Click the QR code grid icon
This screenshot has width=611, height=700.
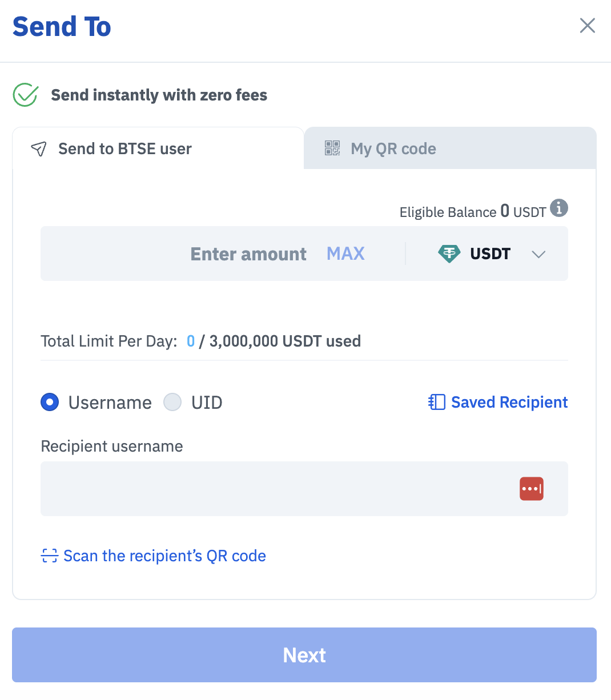(x=332, y=148)
